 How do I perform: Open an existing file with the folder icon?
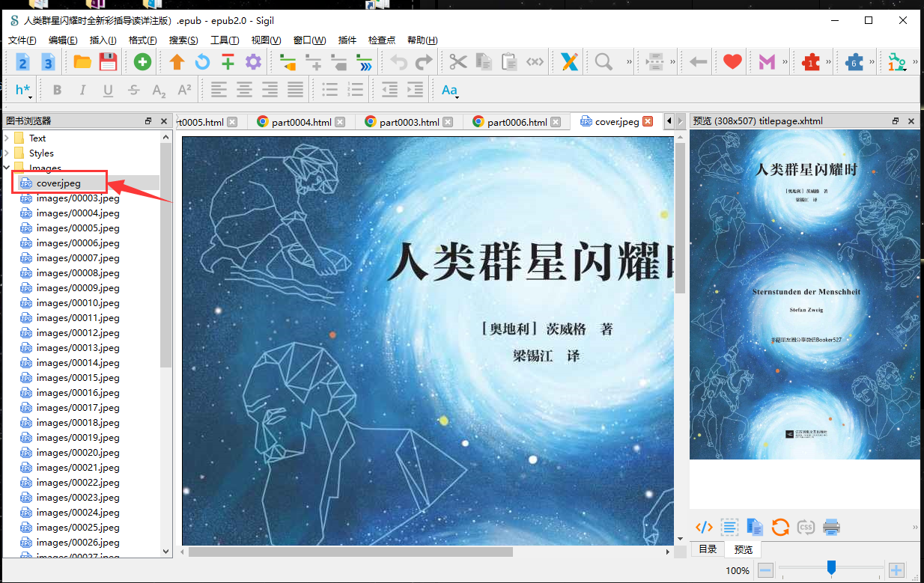pyautogui.click(x=82, y=62)
